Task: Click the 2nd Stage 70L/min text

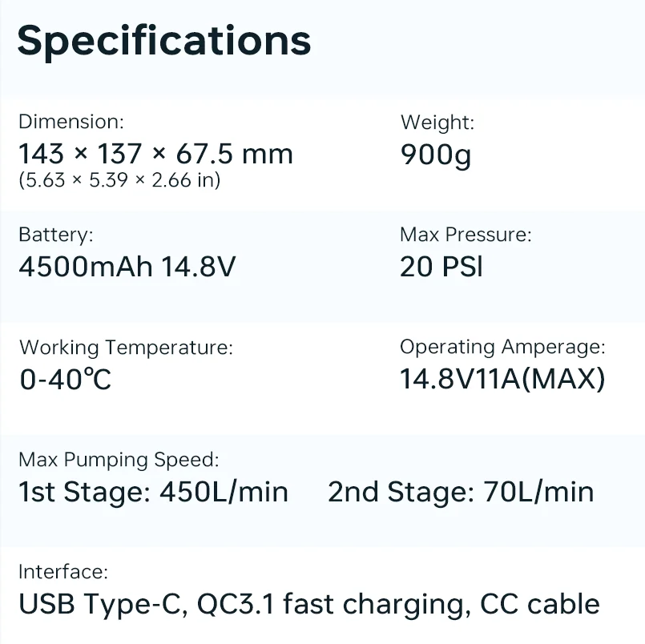Action: click(x=461, y=491)
